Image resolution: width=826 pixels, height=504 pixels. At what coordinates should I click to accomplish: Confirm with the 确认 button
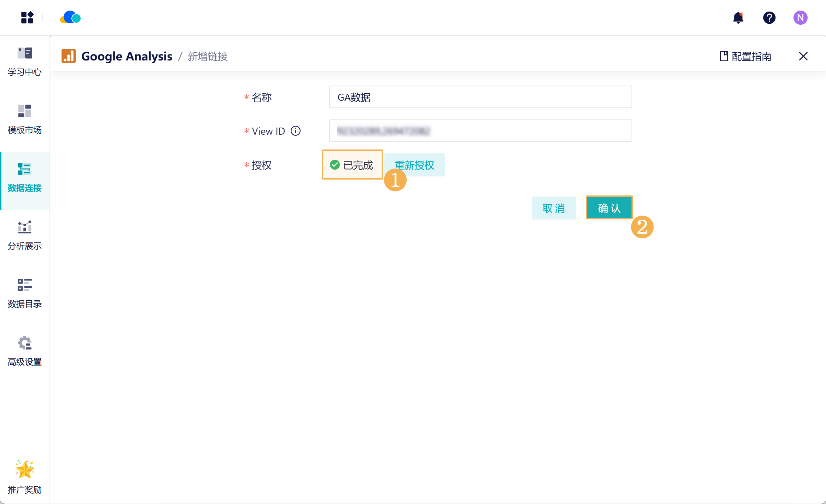tap(609, 208)
